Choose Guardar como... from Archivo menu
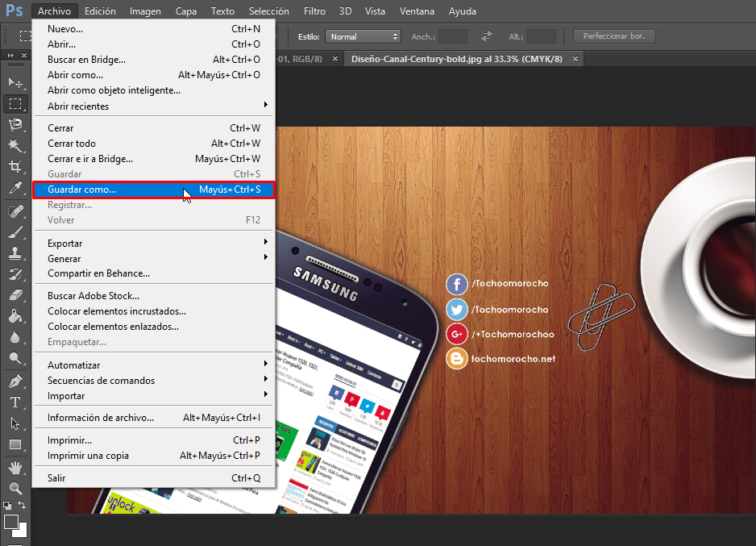Viewport: 756px width, 546px height. [x=153, y=190]
